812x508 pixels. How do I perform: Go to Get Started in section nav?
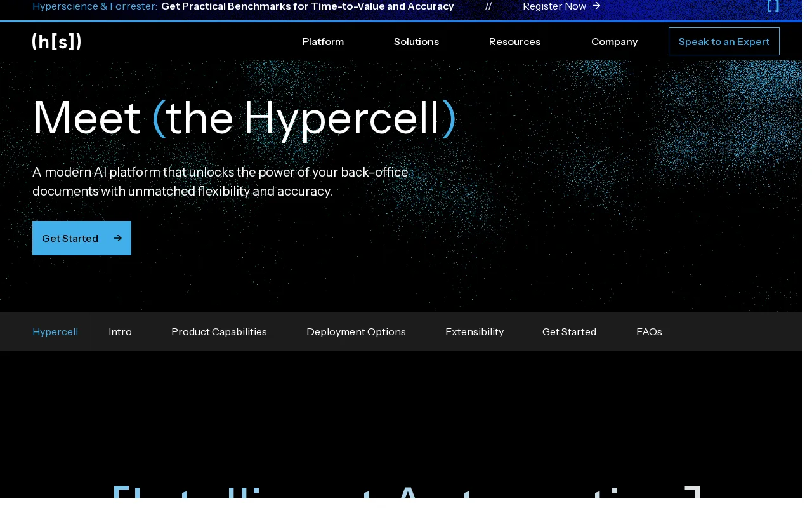[569, 331]
